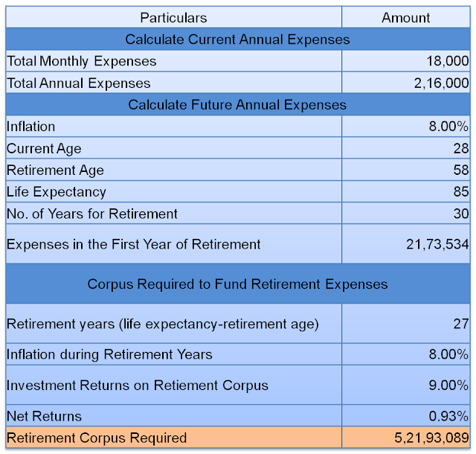Viewport: 476px width, 454px height.
Task: Click the Particulars column header
Action: 173,17
